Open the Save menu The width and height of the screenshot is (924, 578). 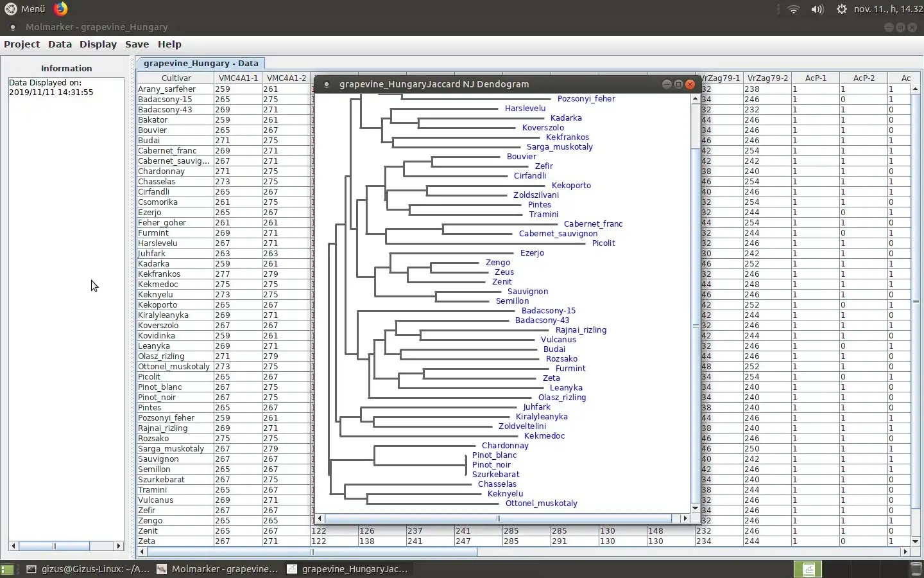tap(137, 44)
